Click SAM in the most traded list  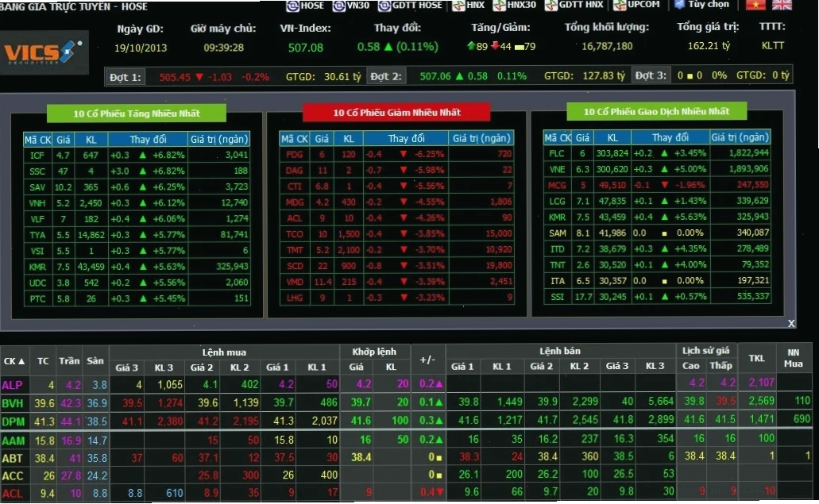pos(558,233)
